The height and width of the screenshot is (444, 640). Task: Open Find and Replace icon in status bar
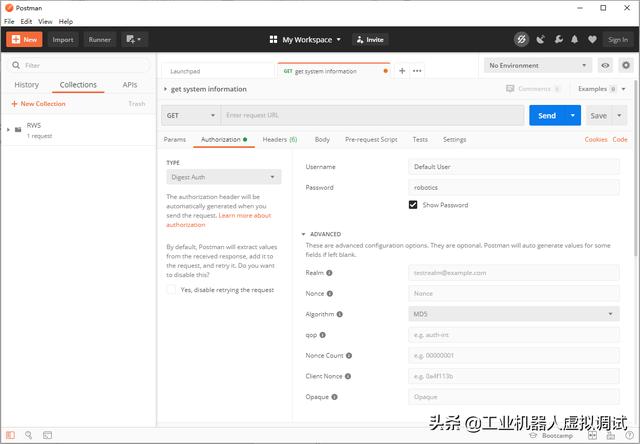click(28, 435)
